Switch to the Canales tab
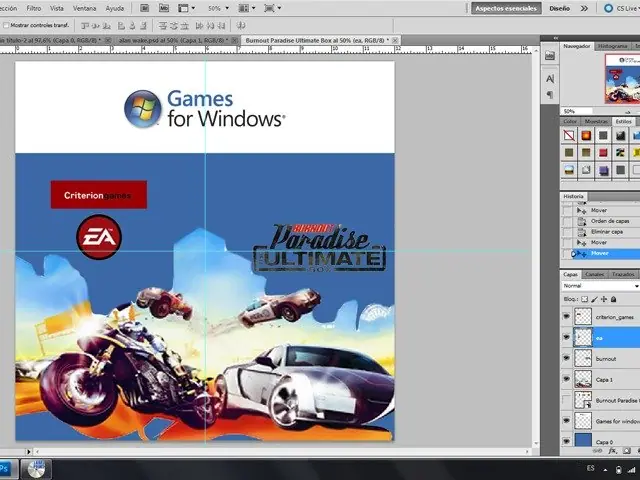 pos(594,275)
